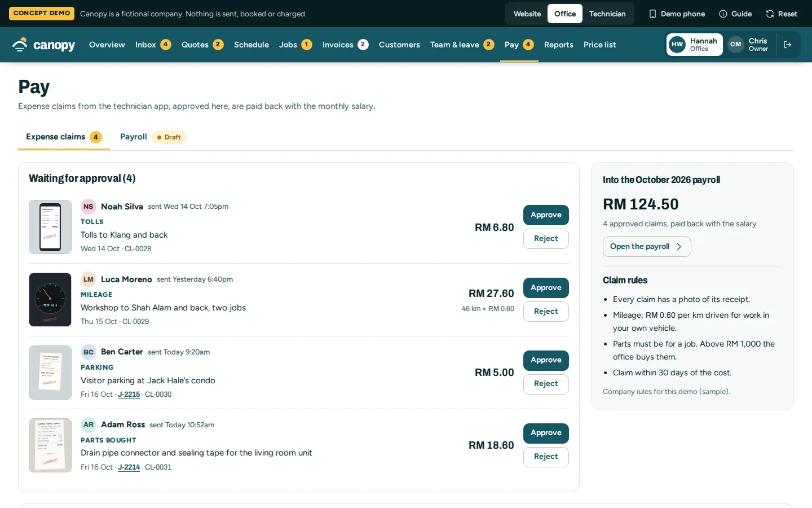This screenshot has width=812, height=508.
Task: Reset the demo
Action: pyautogui.click(x=782, y=14)
